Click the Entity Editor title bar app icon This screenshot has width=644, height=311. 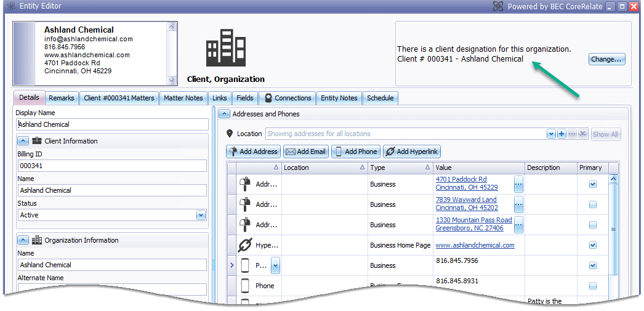(x=11, y=6)
